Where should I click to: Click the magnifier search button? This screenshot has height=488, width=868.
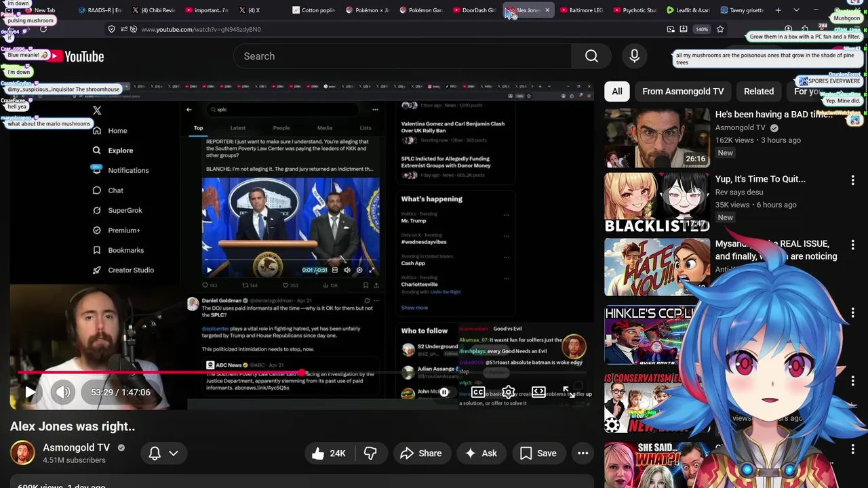[x=591, y=56]
